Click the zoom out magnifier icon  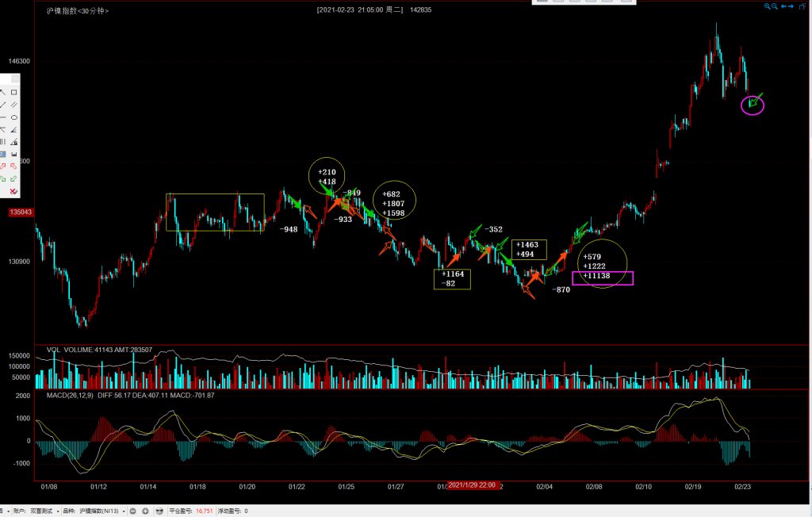[x=774, y=6]
